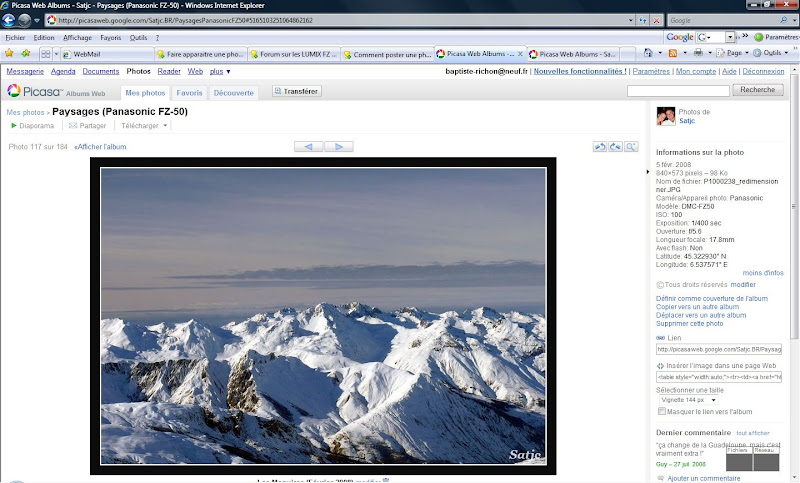Click the green Paramètres icon in Google toolbar
800x483 pixels.
pyautogui.click(x=759, y=37)
